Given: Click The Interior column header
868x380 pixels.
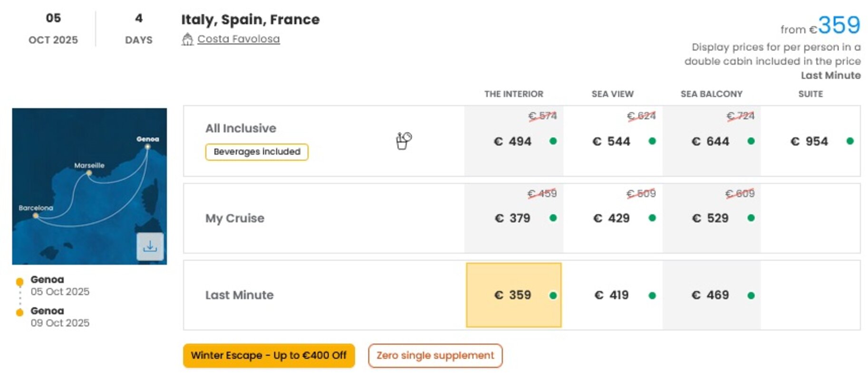Looking at the screenshot, I should [513, 94].
